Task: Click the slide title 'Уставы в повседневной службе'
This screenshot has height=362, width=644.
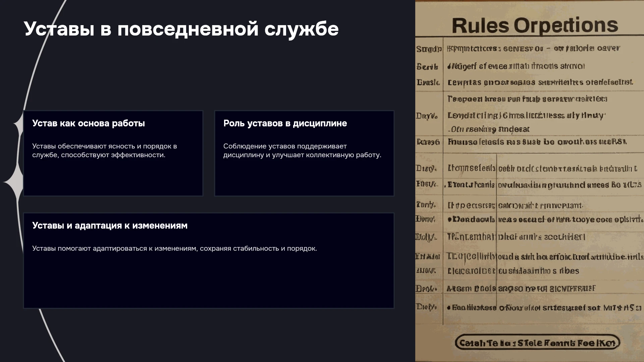Action: pos(181,29)
